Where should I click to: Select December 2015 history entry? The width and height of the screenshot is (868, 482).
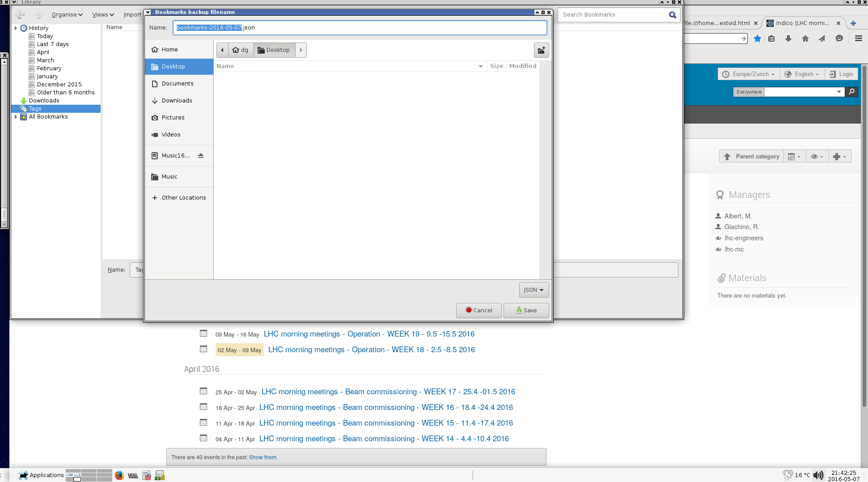(x=59, y=85)
